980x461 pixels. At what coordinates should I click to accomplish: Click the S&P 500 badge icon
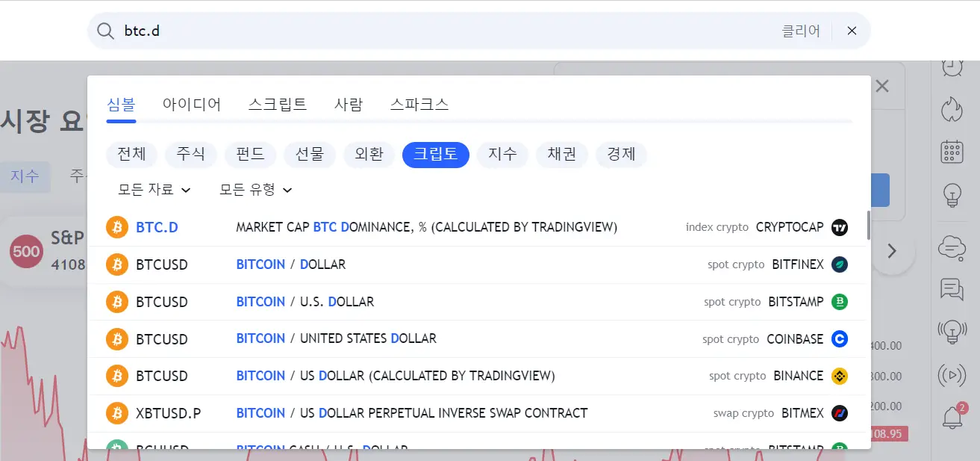(x=26, y=251)
